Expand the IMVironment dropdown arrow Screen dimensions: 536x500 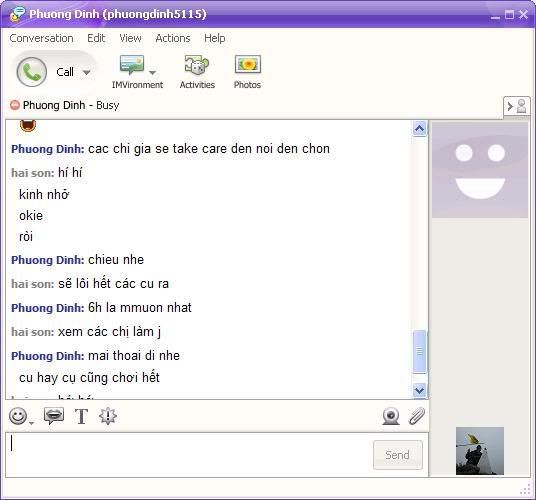(x=152, y=72)
